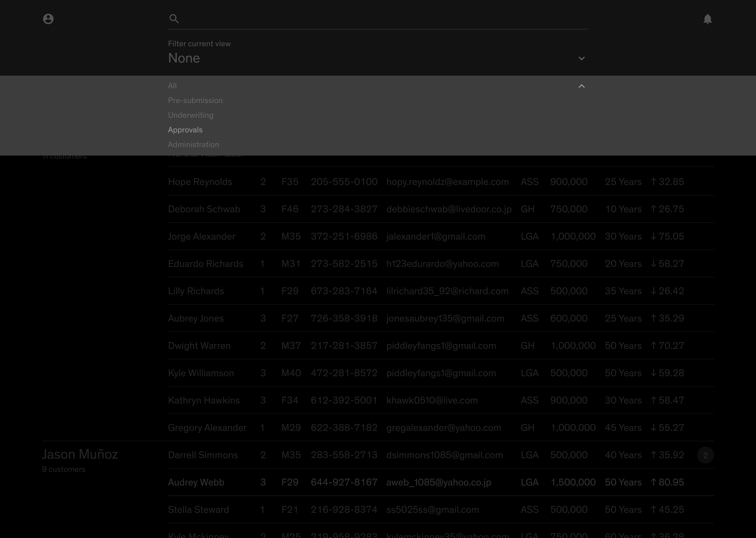Image resolution: width=756 pixels, height=538 pixels.
Task: Click Deborah Schwab's email address
Action: (449, 209)
